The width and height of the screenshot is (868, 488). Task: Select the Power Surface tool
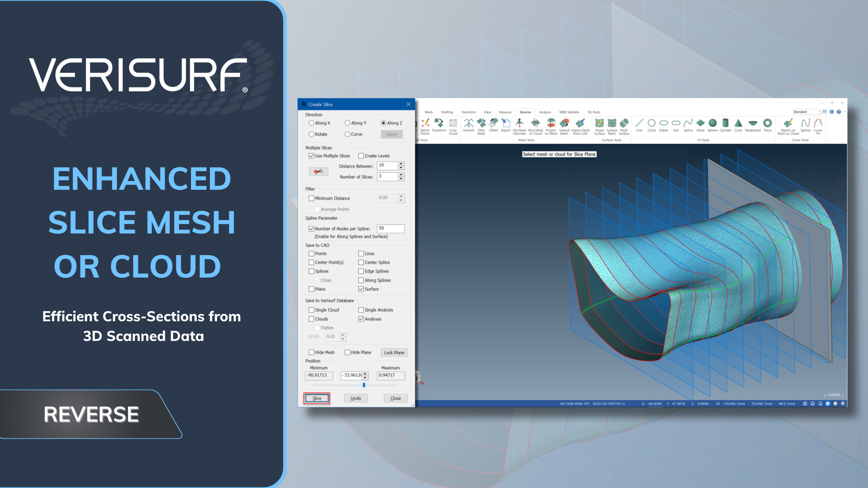point(599,126)
